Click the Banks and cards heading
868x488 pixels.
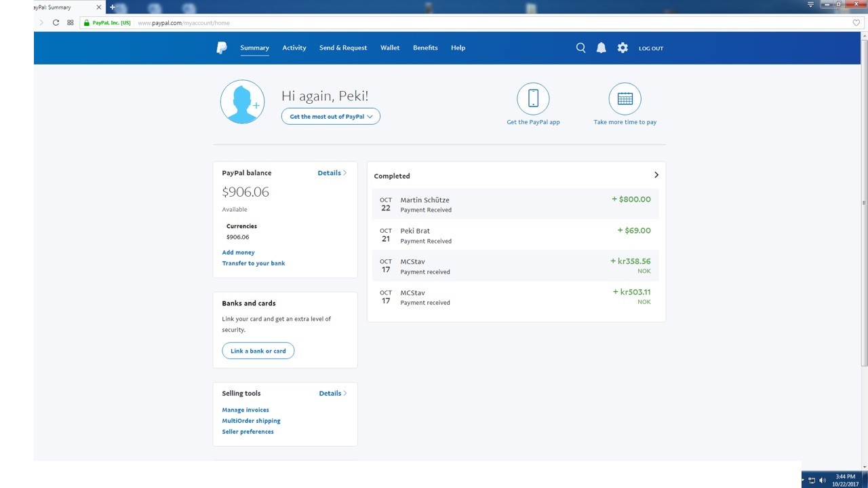point(249,303)
